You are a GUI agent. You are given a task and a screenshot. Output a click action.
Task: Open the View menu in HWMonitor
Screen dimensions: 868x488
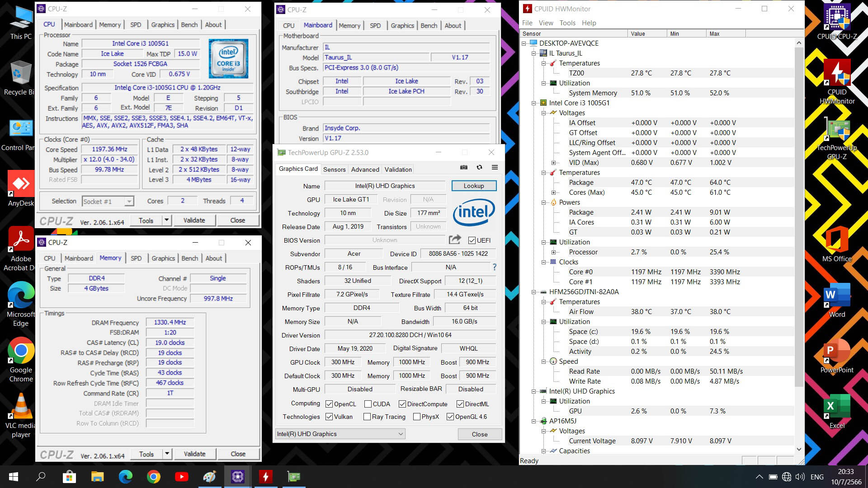click(x=546, y=23)
